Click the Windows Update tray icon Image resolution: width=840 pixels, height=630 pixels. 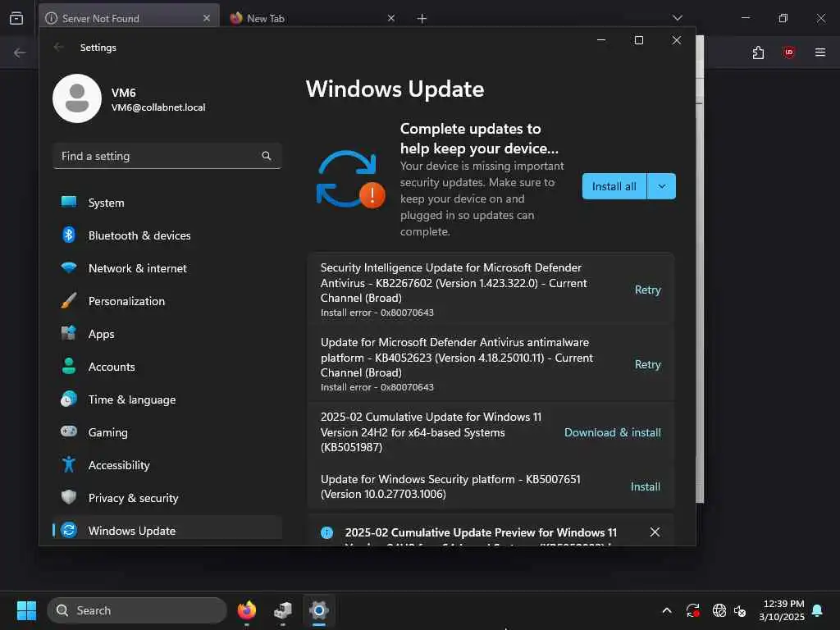click(x=692, y=610)
